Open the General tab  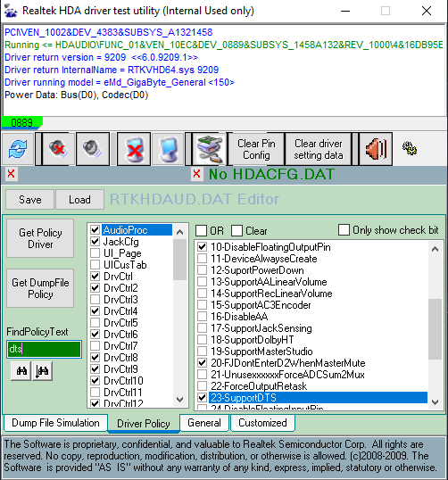pos(204,423)
